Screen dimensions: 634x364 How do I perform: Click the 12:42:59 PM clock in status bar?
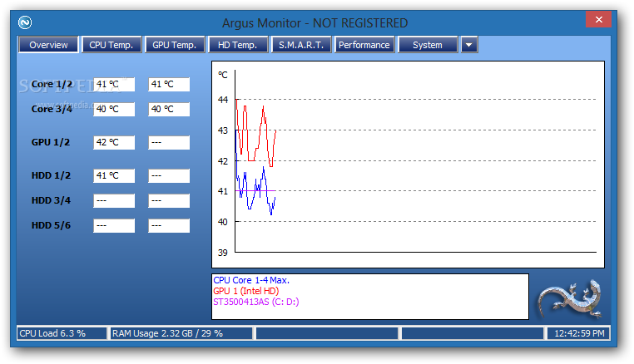578,333
